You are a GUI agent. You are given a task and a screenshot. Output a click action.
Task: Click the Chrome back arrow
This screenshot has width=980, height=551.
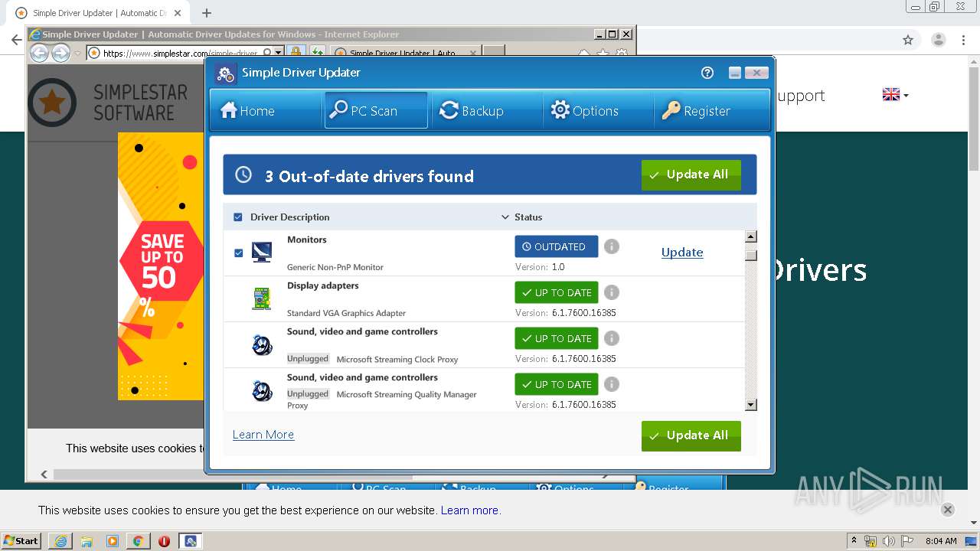point(15,40)
